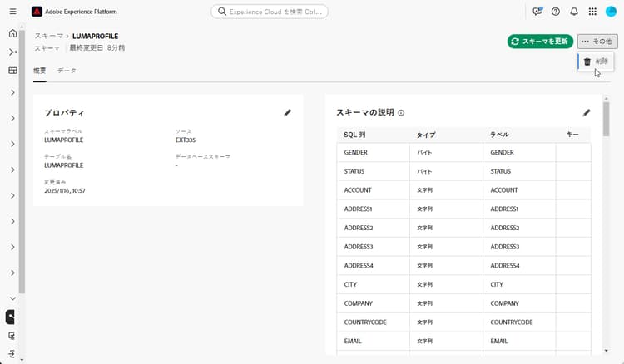Click the スキーマラベル value LUMAPROFILE

[64, 140]
